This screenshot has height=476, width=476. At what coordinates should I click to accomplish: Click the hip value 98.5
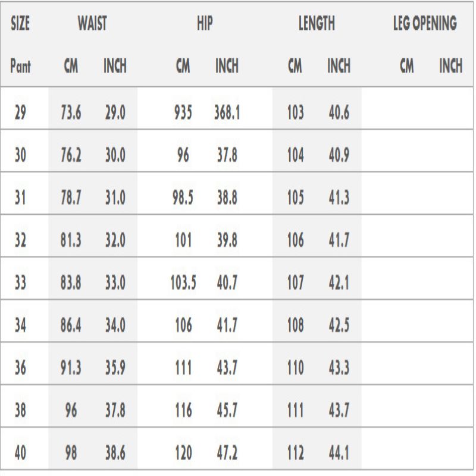pos(183,198)
